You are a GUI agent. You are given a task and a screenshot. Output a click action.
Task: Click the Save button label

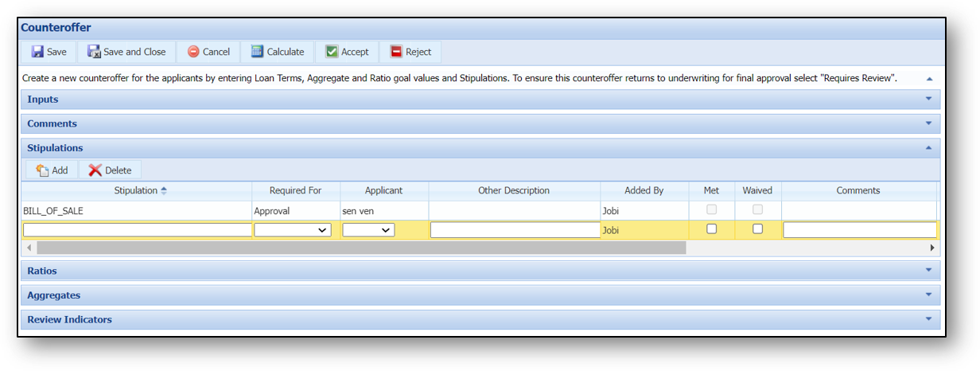click(x=56, y=52)
